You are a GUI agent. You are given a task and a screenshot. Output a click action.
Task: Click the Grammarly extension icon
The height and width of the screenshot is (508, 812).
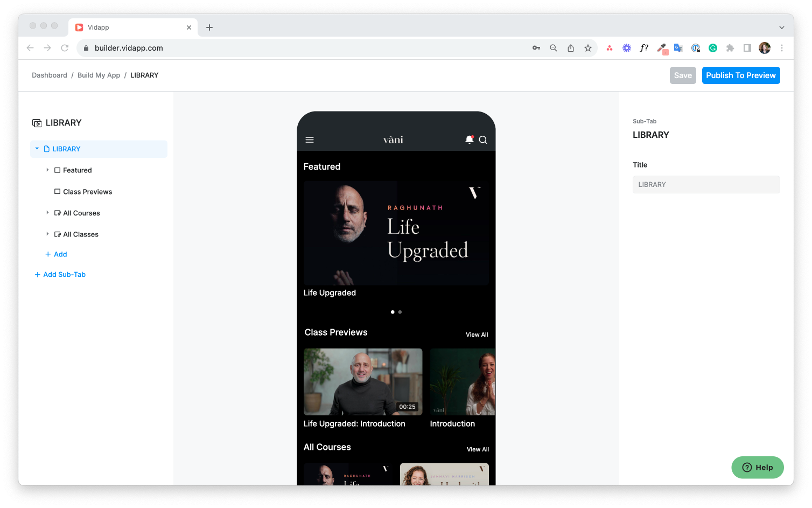[713, 48]
